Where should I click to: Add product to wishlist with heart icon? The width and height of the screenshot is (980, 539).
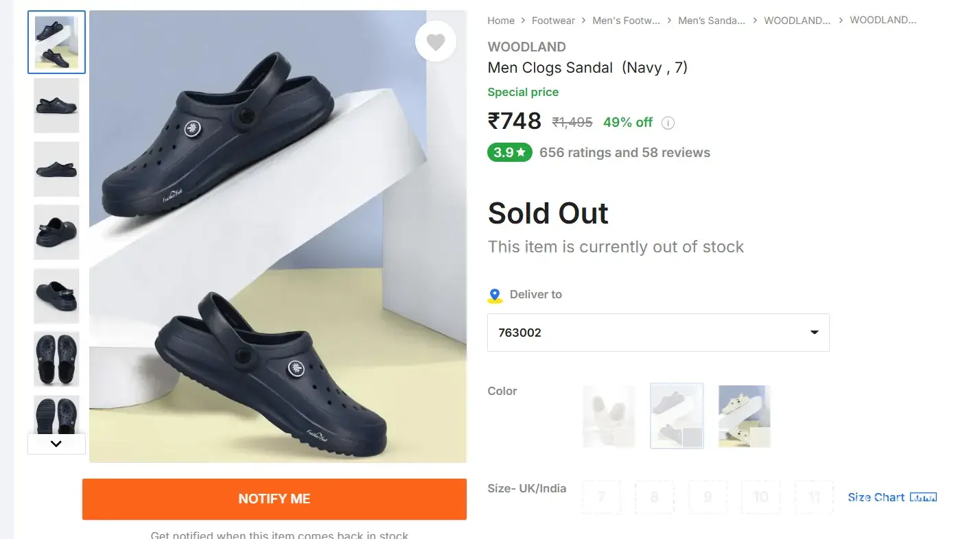pyautogui.click(x=436, y=42)
